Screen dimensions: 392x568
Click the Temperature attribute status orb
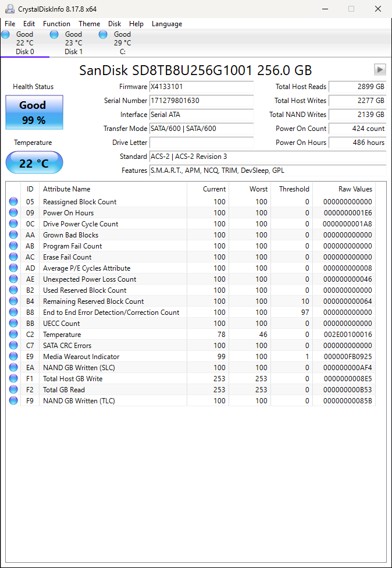coord(13,335)
